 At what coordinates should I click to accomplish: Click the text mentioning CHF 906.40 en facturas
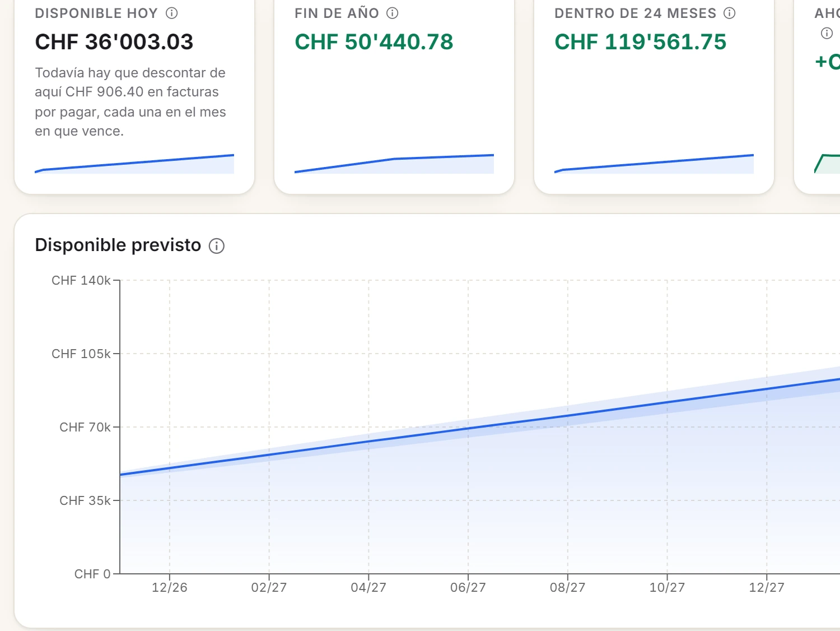coord(130,102)
